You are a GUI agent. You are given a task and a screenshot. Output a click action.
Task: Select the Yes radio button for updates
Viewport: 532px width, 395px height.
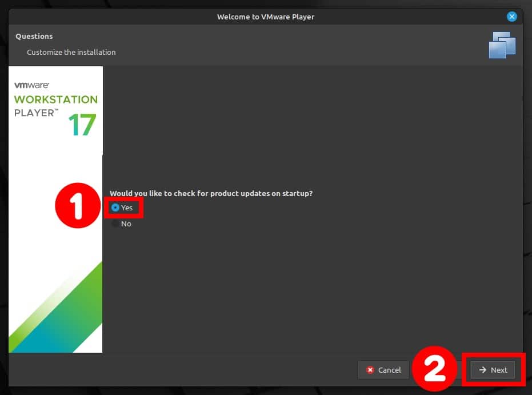click(115, 208)
